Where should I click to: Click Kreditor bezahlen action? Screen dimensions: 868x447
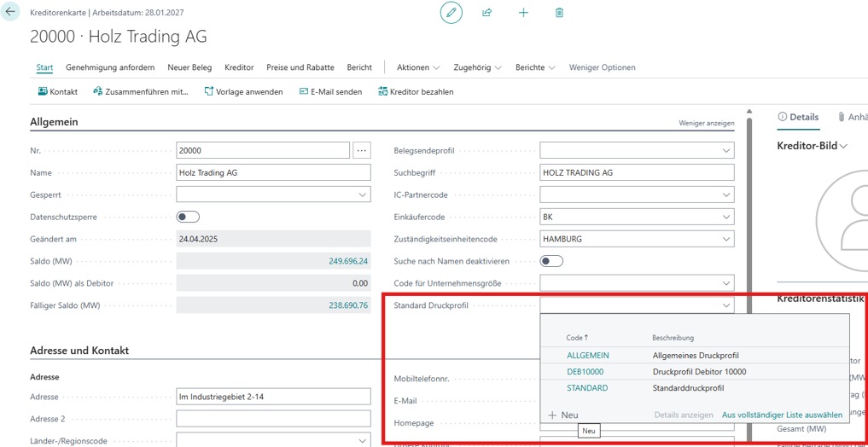pos(416,91)
